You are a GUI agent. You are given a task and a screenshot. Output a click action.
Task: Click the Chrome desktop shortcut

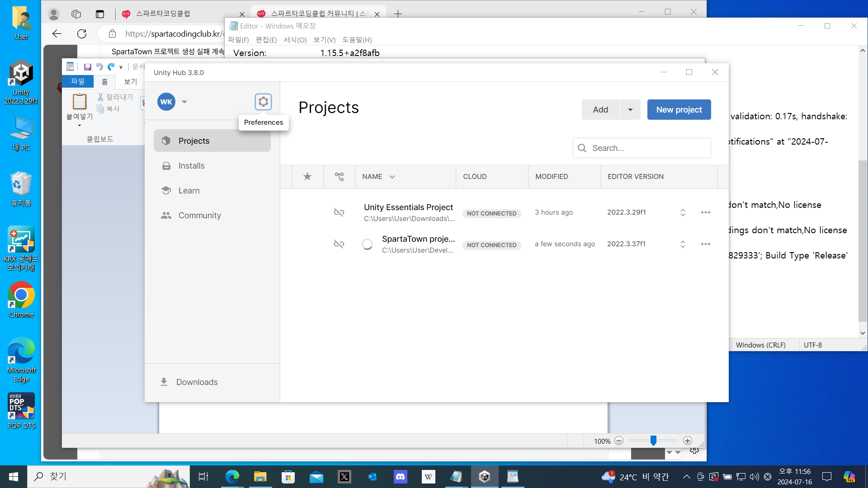tap(21, 300)
